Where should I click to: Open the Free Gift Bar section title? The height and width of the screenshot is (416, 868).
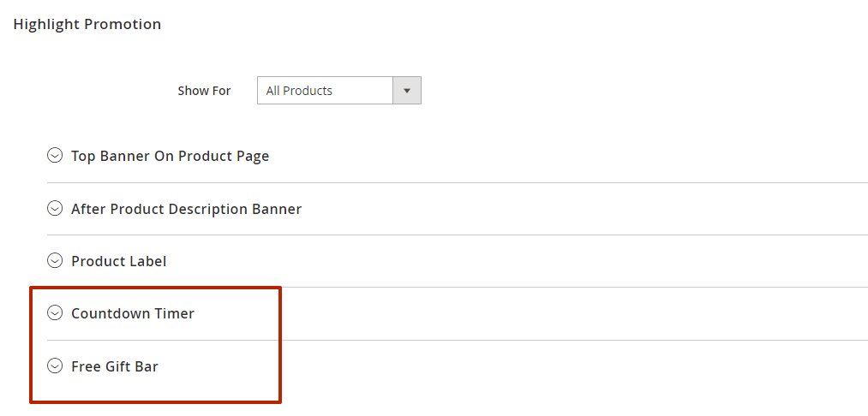pyautogui.click(x=115, y=366)
